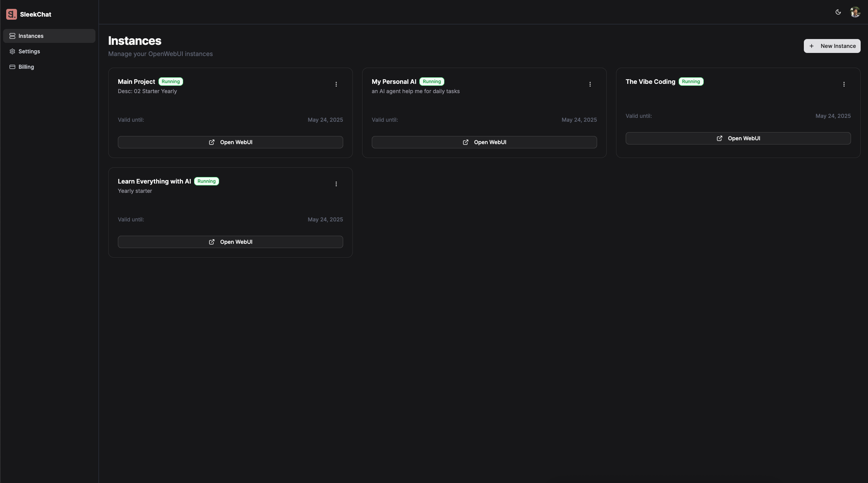Click the Billing credit card icon
Screen dimensions: 868x483
[x=12, y=67]
